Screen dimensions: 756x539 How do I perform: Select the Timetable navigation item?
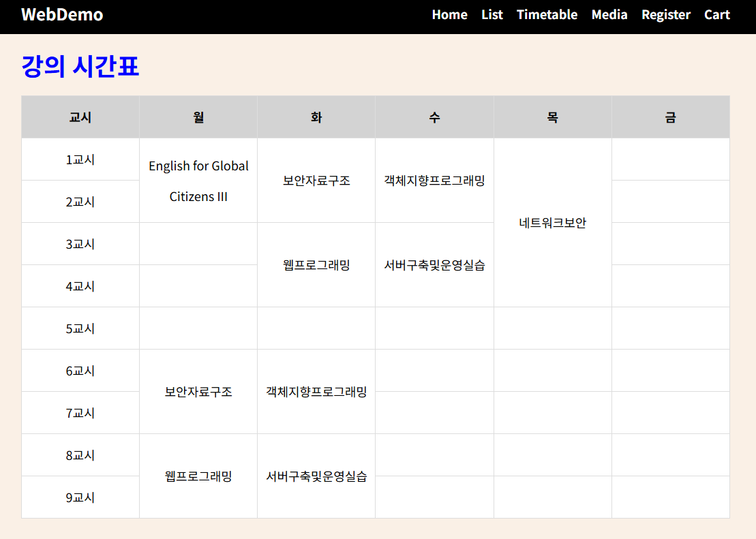tap(547, 14)
